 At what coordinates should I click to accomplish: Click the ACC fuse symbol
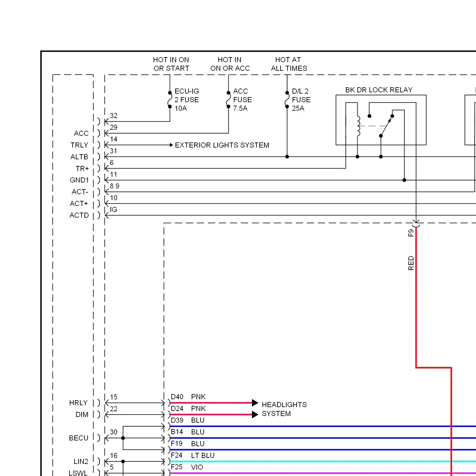pos(228,100)
